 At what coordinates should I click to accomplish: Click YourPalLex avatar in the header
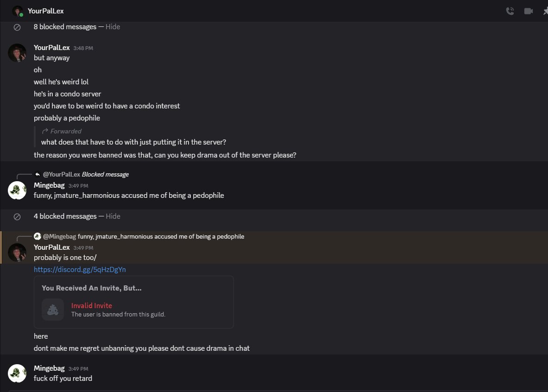(x=18, y=11)
